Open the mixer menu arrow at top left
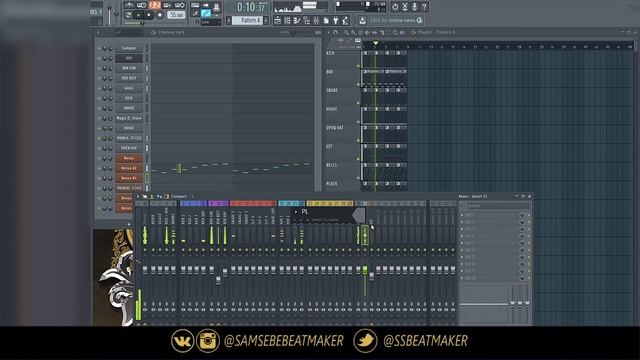 (138, 197)
